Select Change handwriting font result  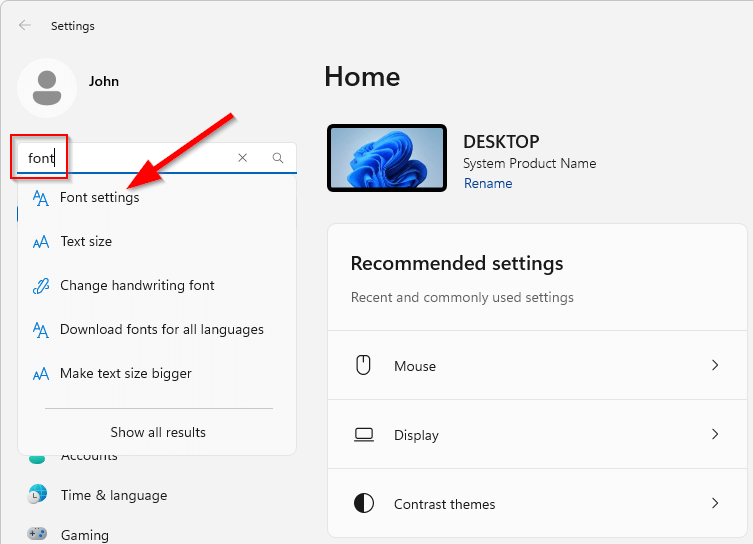157,286
